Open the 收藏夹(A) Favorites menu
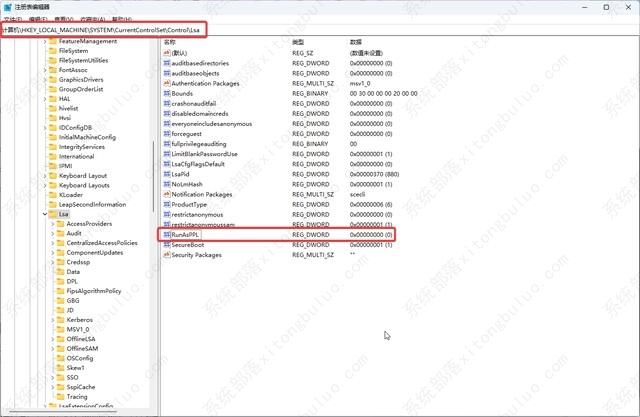Image resolution: width=640 pixels, height=417 pixels. [93, 19]
